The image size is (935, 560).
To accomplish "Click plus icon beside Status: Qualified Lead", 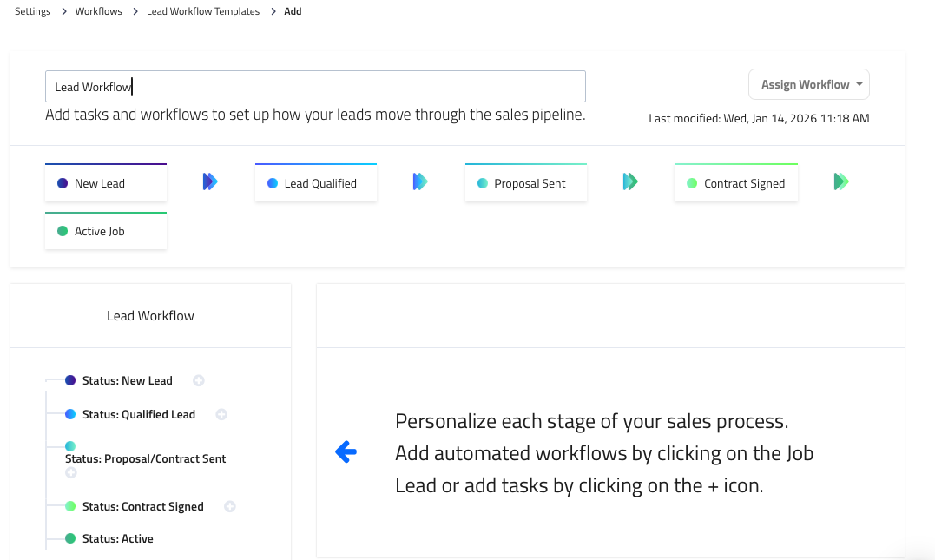I will [221, 414].
